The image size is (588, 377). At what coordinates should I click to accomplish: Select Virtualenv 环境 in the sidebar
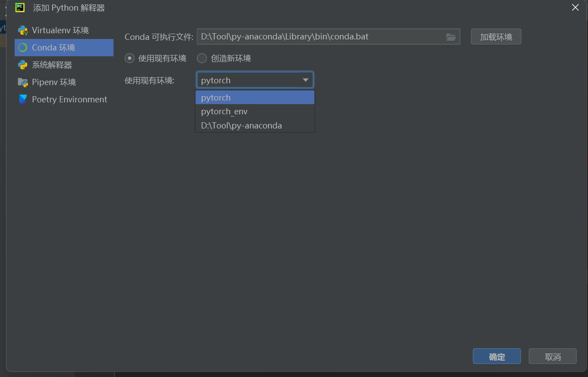pyautogui.click(x=64, y=31)
